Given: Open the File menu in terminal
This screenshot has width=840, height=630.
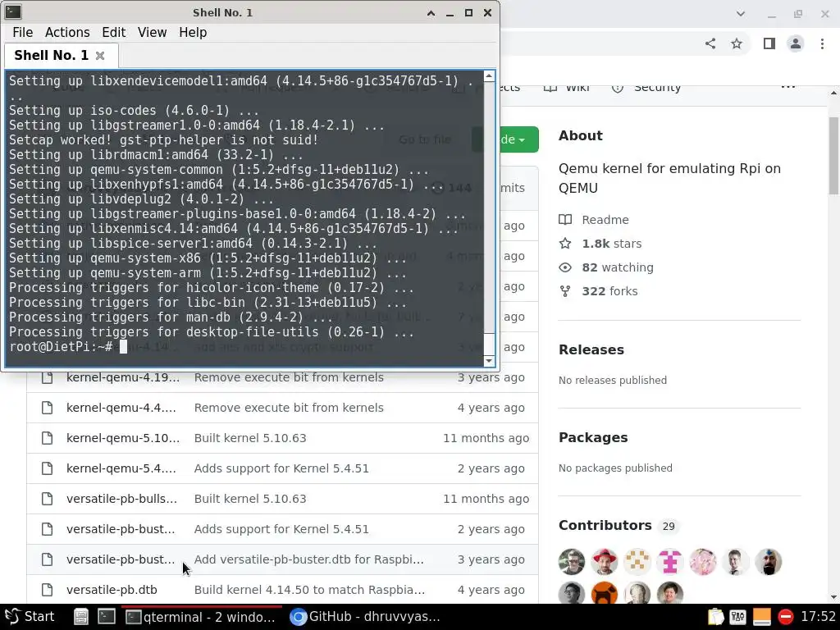Looking at the screenshot, I should (x=22, y=32).
